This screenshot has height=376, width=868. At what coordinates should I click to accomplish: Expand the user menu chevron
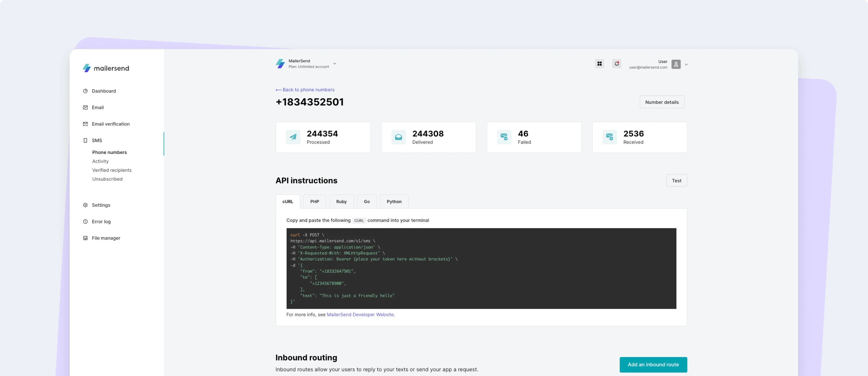click(686, 64)
